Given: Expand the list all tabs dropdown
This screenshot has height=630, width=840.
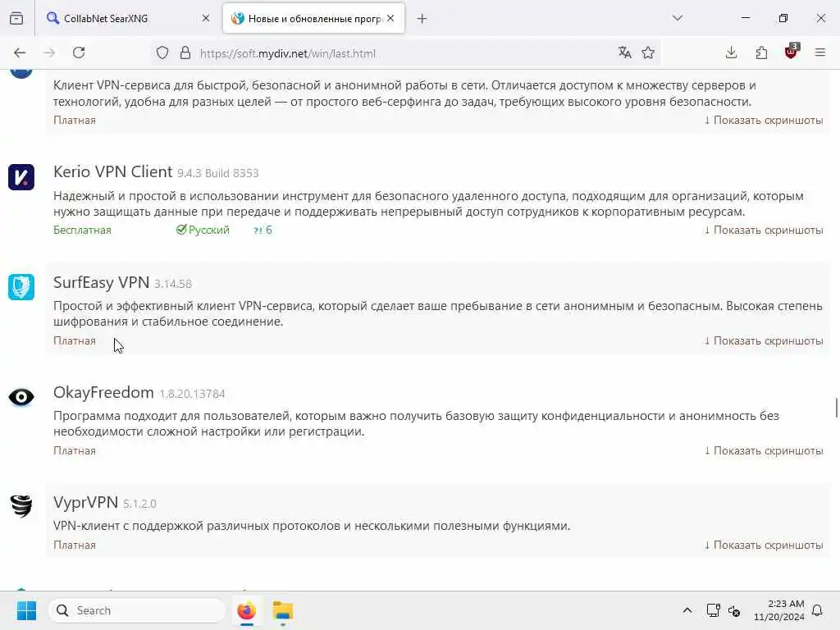Looking at the screenshot, I should click(678, 18).
